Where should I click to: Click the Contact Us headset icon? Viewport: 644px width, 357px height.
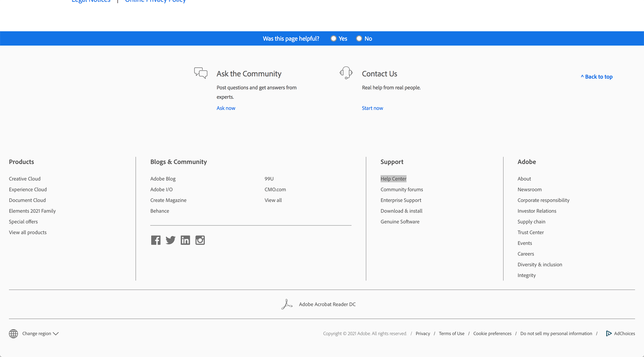(x=346, y=73)
